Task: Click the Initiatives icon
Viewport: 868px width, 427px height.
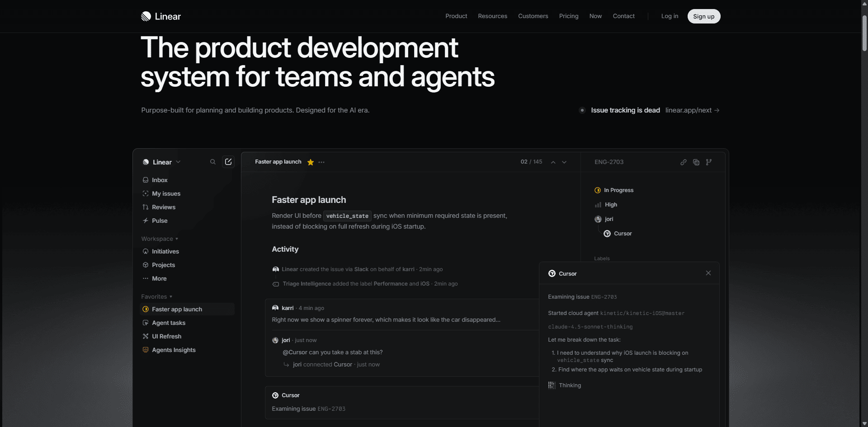Action: 146,251
